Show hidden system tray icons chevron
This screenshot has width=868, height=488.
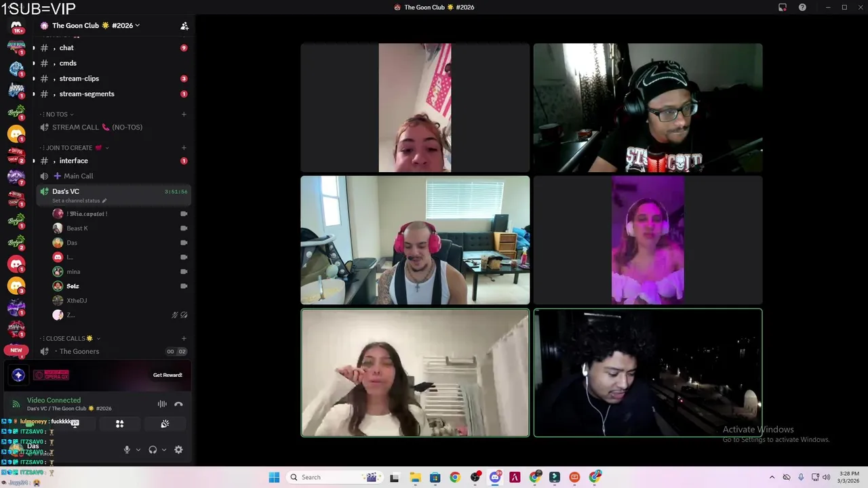click(x=772, y=477)
